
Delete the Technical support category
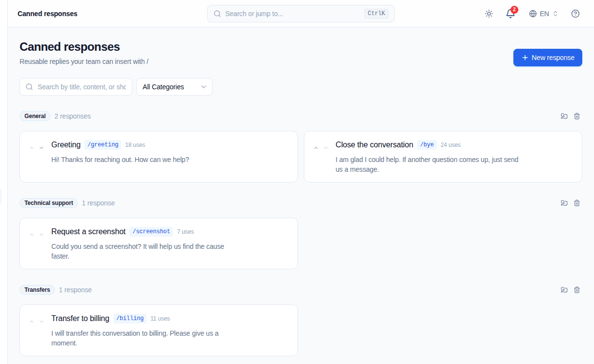tap(577, 203)
